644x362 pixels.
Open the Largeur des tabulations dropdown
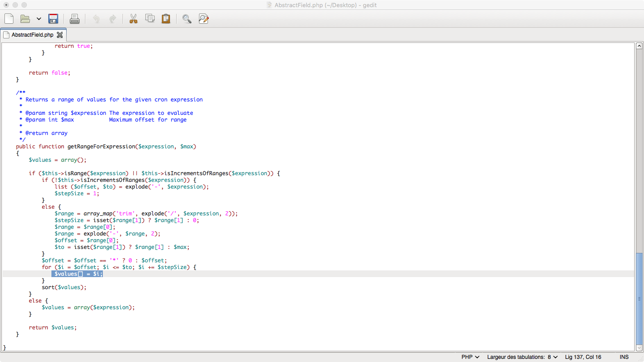[522, 357]
